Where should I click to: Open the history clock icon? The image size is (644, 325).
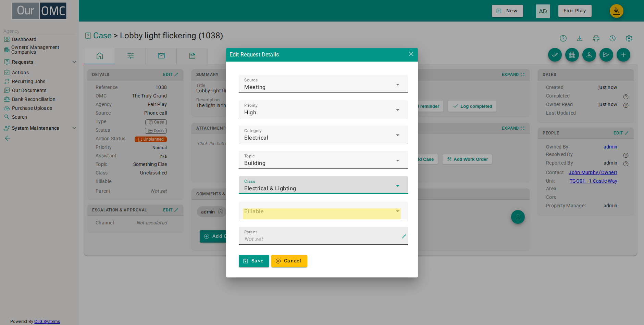[612, 38]
